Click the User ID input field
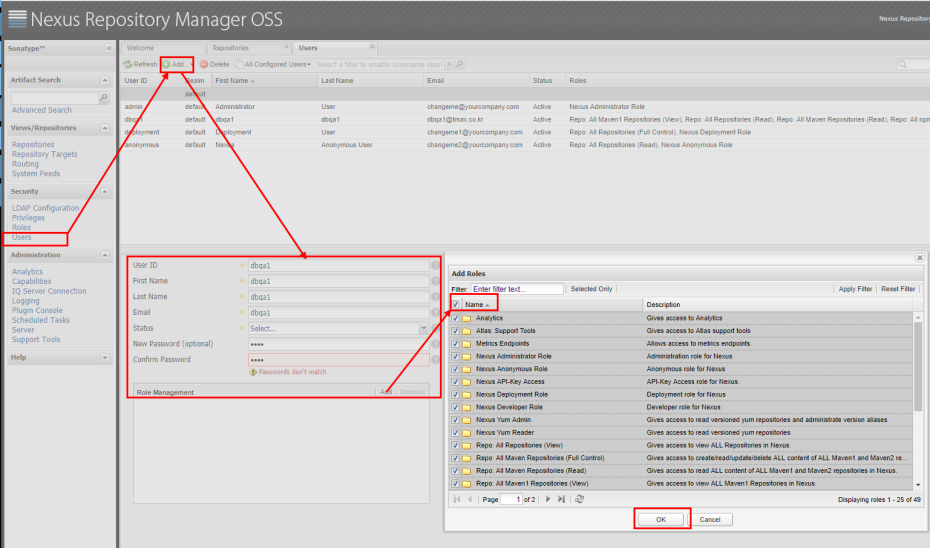931x548 pixels. 338,265
